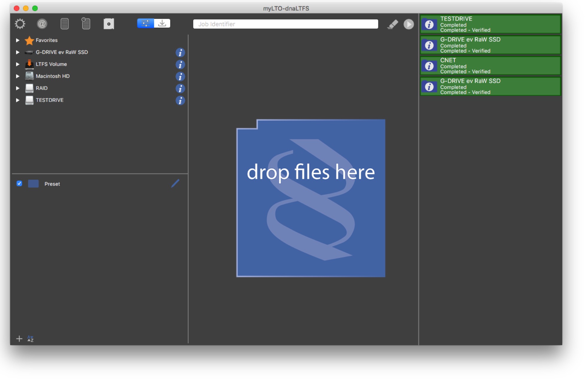Select the Favorites label
Screen dimensions: 588x382
point(47,40)
